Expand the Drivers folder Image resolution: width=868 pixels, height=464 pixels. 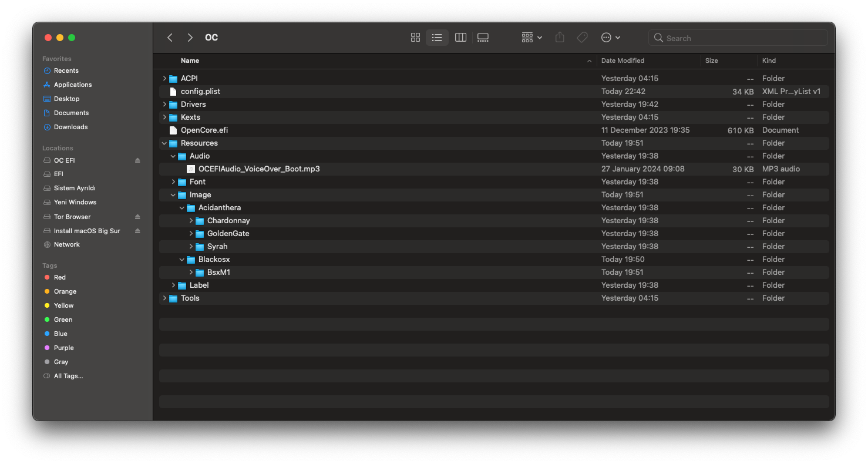coord(164,104)
